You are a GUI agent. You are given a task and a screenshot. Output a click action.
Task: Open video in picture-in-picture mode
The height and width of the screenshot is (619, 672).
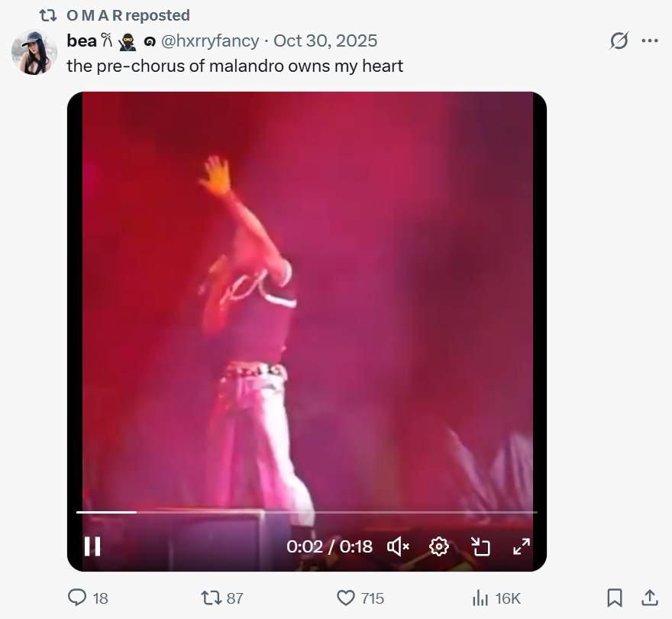(x=480, y=546)
